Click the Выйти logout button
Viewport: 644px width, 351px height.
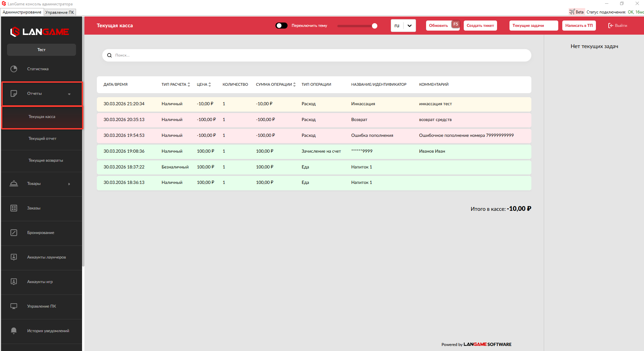(x=617, y=26)
